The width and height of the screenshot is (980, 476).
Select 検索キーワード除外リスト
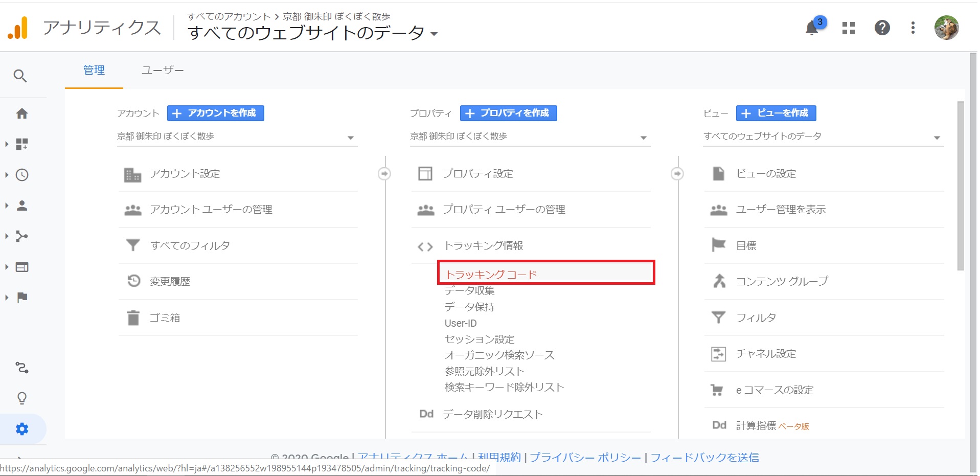pyautogui.click(x=504, y=387)
